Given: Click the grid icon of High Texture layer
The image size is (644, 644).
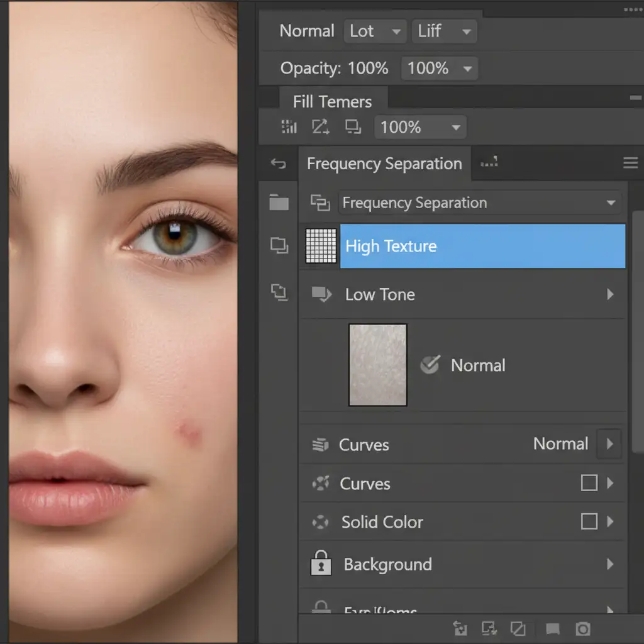Looking at the screenshot, I should 321,246.
